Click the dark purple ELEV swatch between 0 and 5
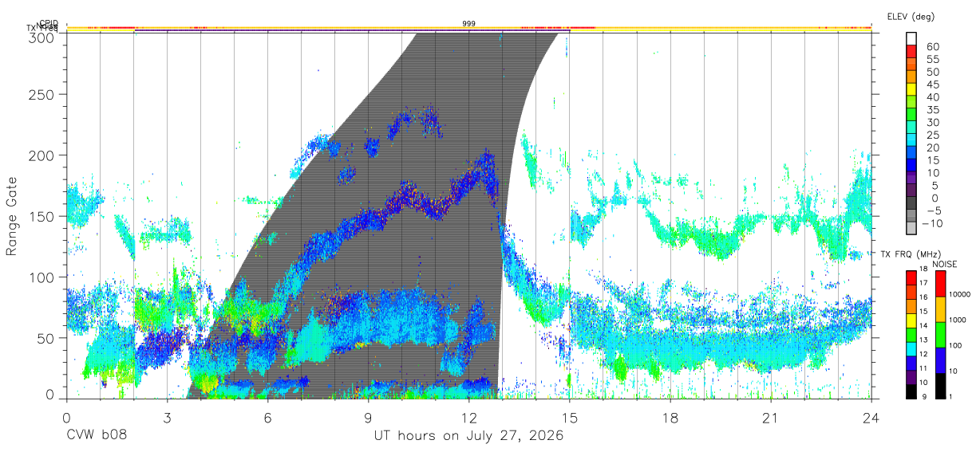Screen dimensions: 980x452 (x=911, y=191)
